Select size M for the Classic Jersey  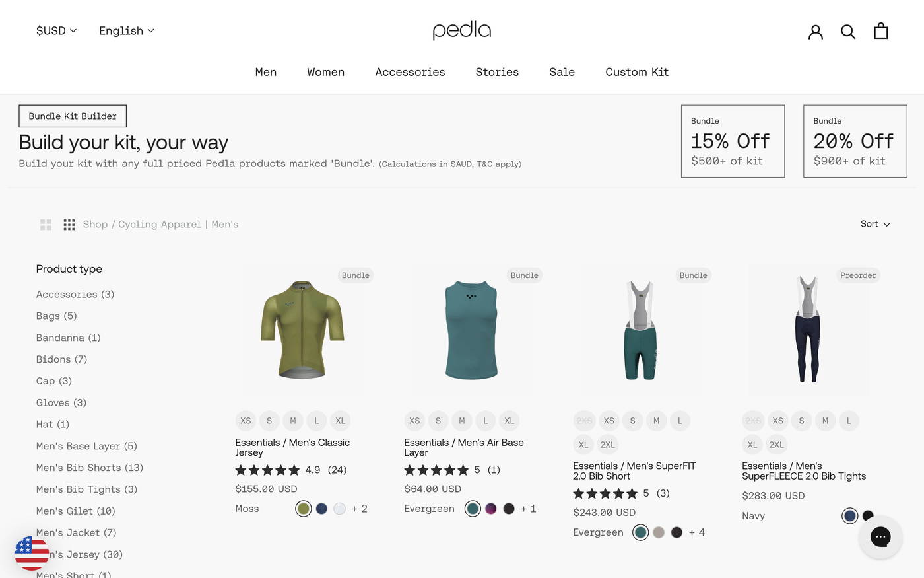tap(292, 421)
